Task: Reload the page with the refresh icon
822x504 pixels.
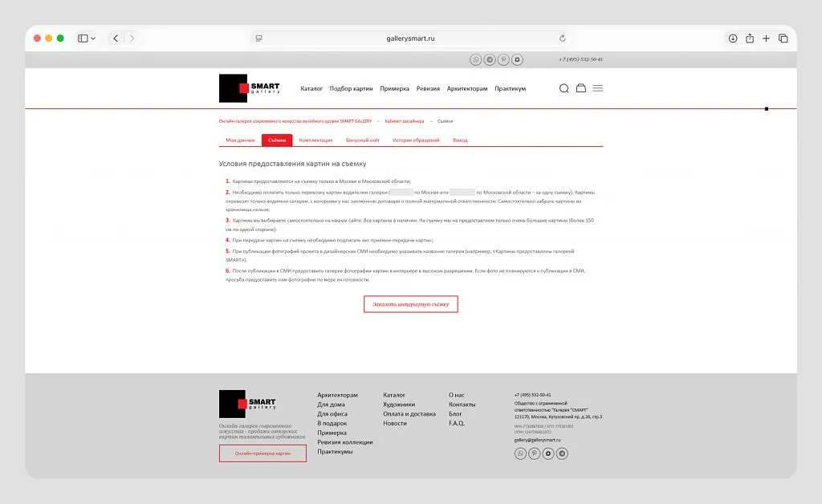Action: click(x=562, y=39)
